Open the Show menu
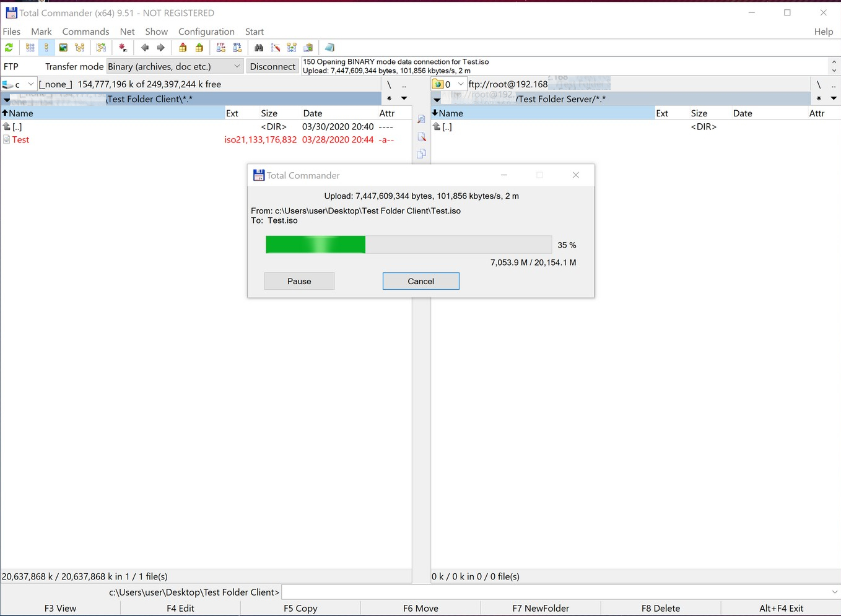This screenshot has height=616, width=841. click(x=157, y=32)
